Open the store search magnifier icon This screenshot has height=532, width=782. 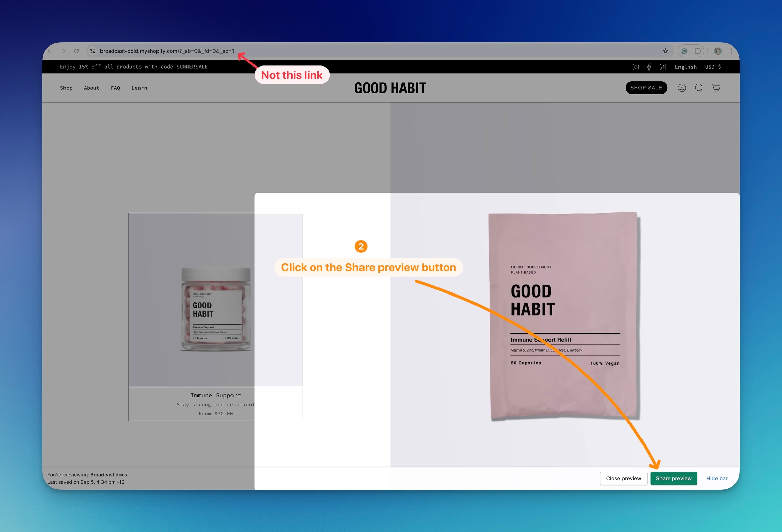(699, 88)
